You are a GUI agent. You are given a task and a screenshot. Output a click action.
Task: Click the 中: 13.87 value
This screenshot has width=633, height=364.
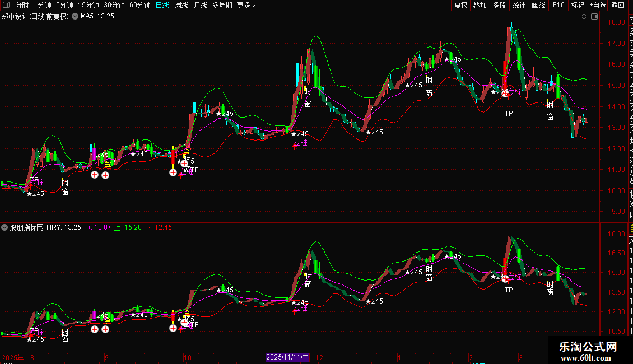pyautogui.click(x=97, y=227)
